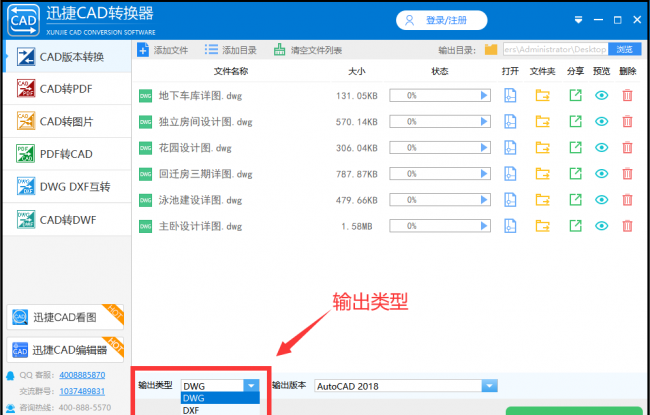Choose DXF option in output type list
650x415 pixels.
[220, 410]
